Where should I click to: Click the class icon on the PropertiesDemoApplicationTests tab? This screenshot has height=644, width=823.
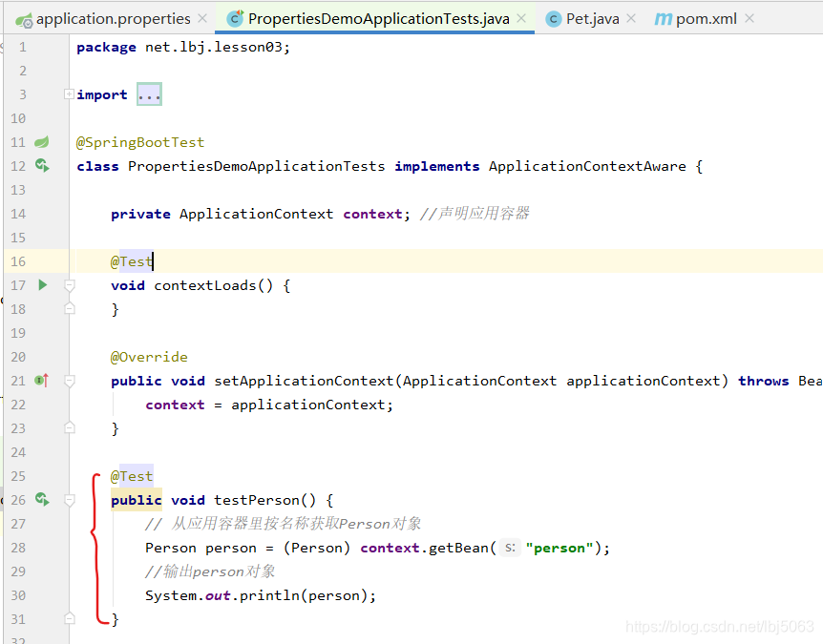tap(235, 19)
